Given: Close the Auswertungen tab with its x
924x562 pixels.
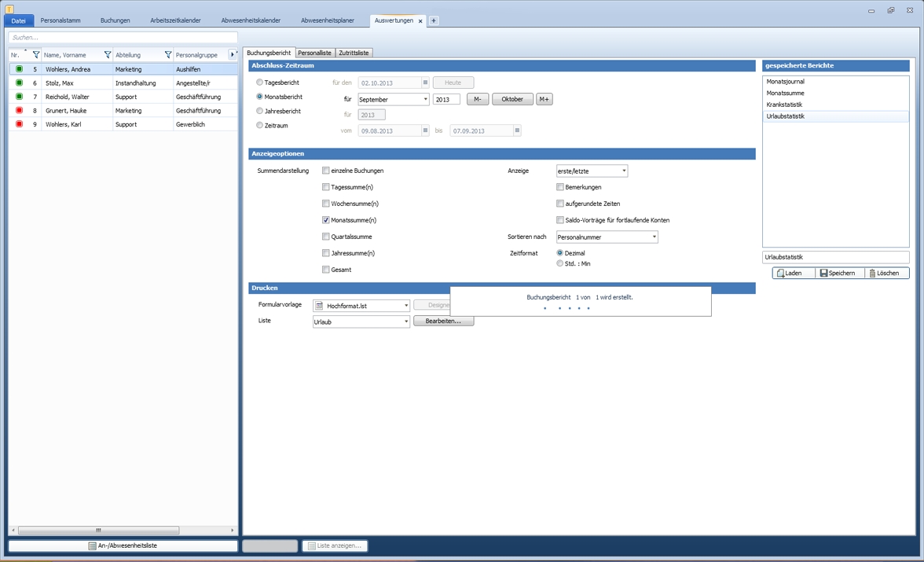Looking at the screenshot, I should 420,21.
